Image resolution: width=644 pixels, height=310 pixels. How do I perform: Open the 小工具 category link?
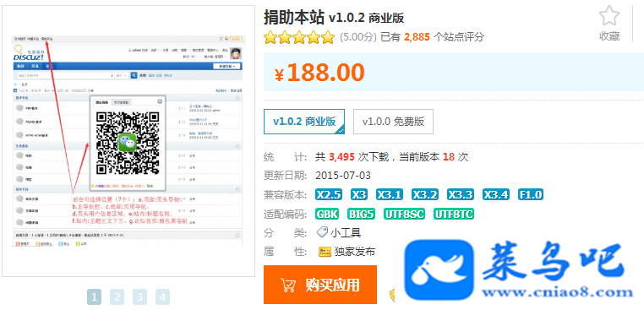tap(346, 233)
